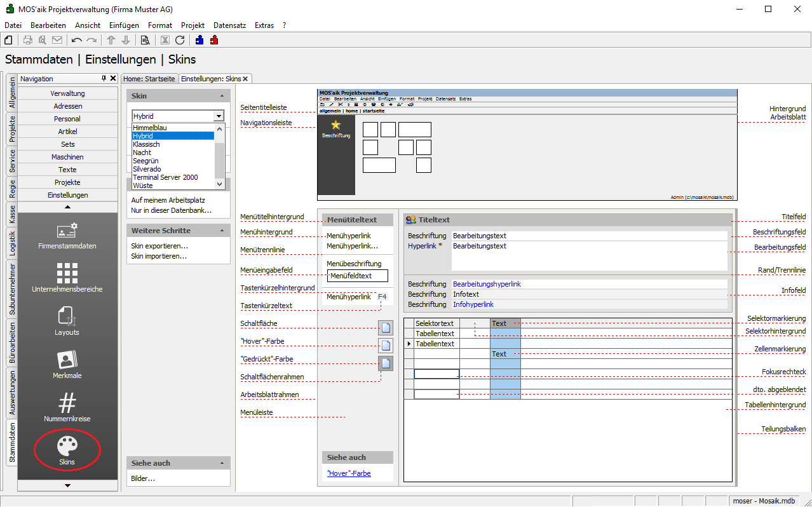
Task: Close the Navigation panel
Action: (113, 78)
